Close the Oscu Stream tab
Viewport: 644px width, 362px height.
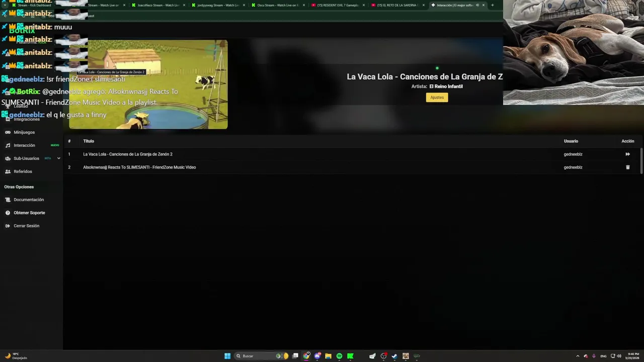pos(304,5)
